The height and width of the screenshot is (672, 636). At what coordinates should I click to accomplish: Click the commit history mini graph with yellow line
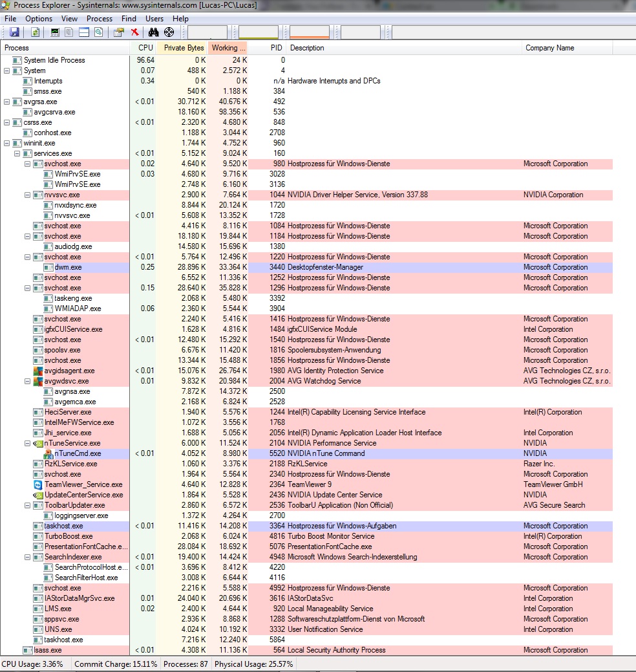259,32
